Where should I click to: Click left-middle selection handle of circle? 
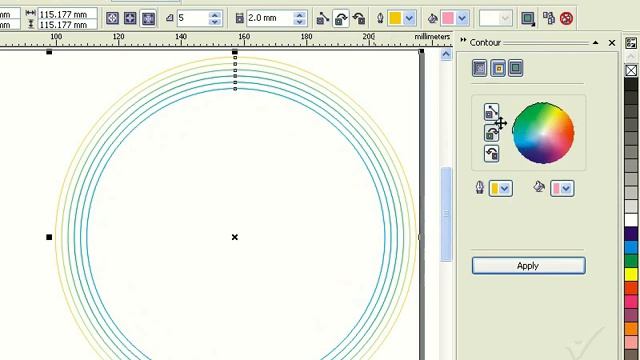(x=49, y=237)
